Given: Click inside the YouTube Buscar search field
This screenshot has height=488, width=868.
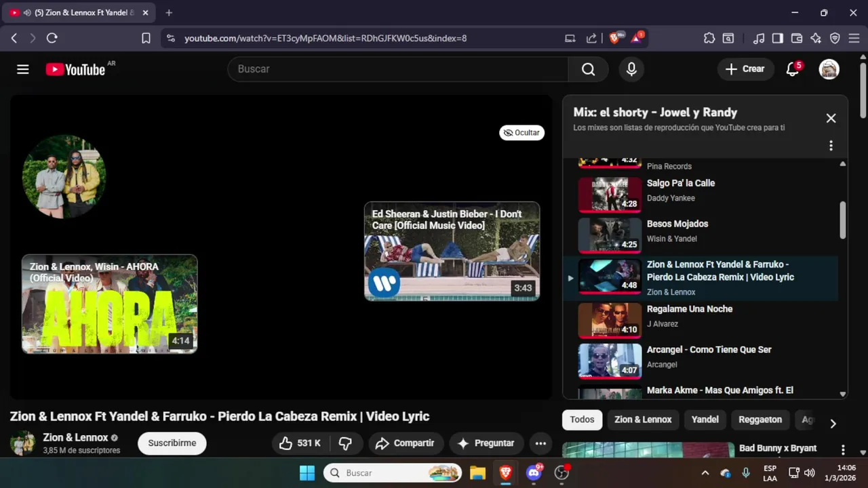Looking at the screenshot, I should (x=398, y=69).
